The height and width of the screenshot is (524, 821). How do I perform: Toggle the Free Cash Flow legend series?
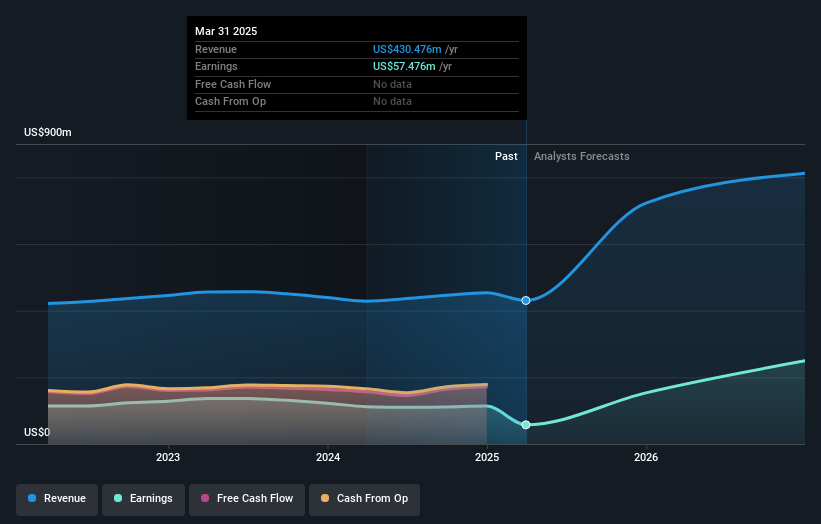click(247, 499)
